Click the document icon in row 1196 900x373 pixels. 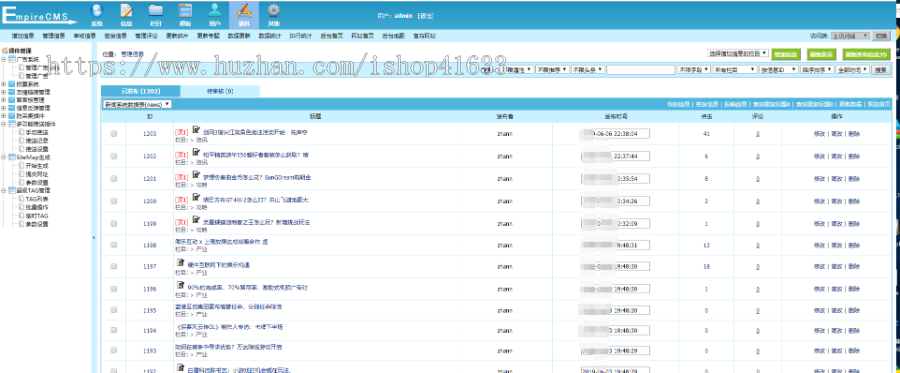pos(180,285)
